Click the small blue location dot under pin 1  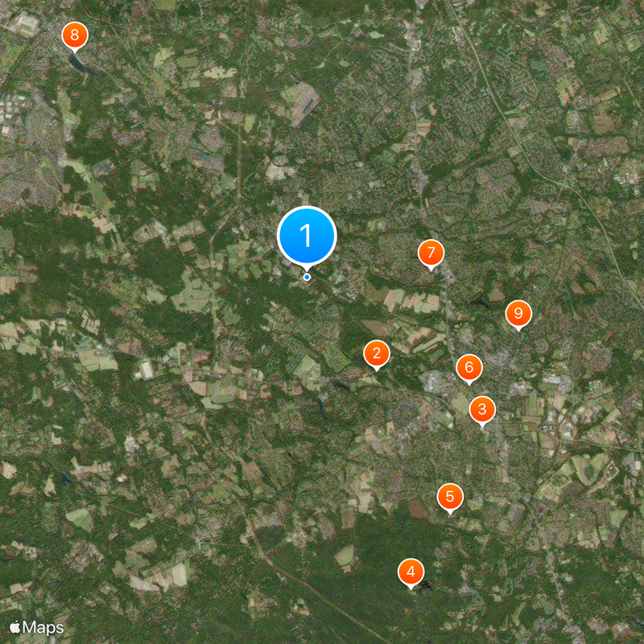(307, 277)
